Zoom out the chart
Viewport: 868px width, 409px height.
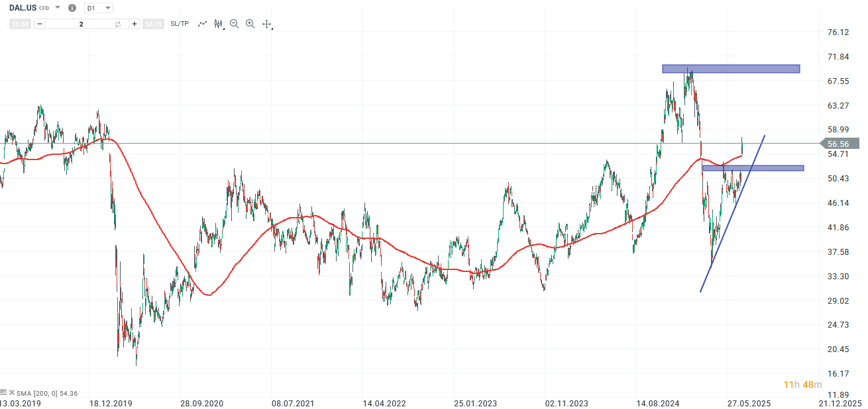[x=234, y=24]
